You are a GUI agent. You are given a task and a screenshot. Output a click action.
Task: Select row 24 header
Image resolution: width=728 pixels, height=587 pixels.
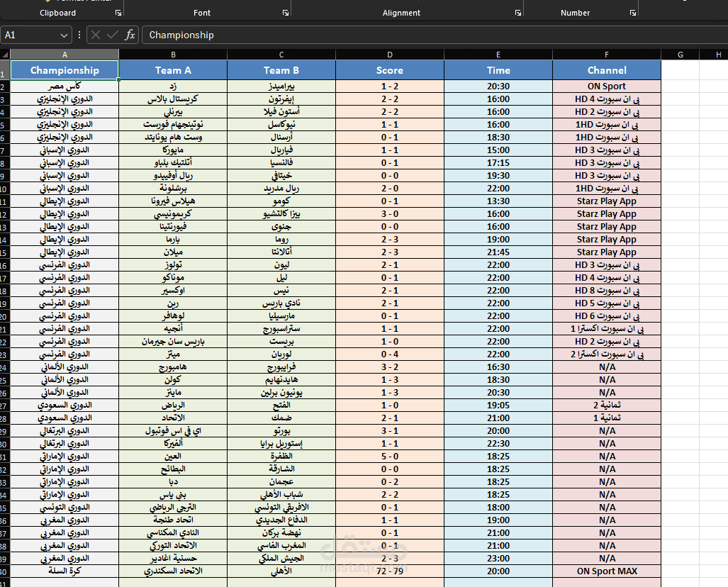[x=5, y=367]
